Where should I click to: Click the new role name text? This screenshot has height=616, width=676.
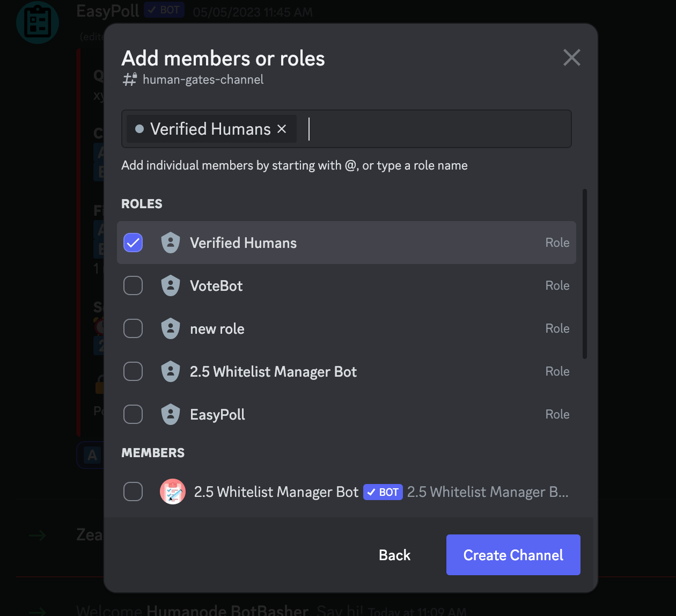point(217,329)
